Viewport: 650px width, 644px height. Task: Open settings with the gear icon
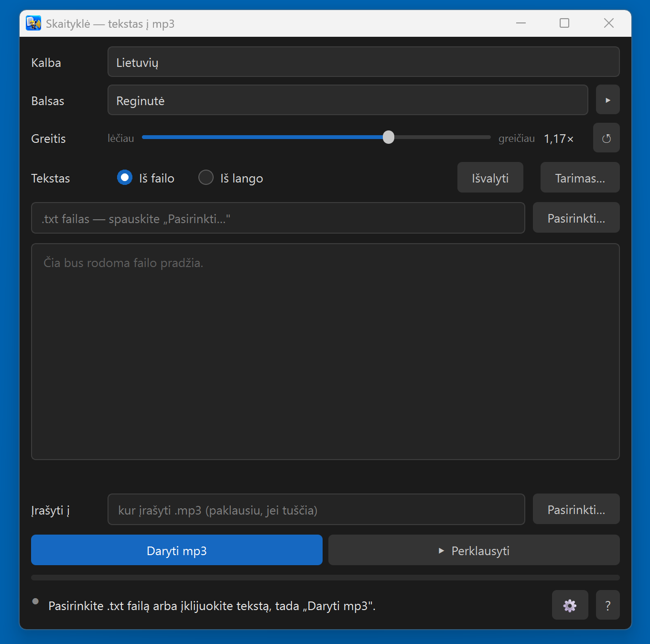point(570,605)
